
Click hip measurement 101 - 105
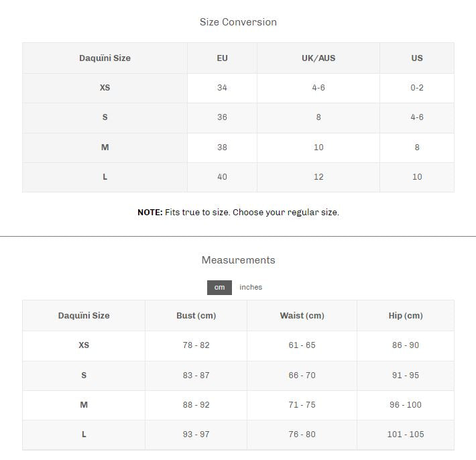coord(406,435)
